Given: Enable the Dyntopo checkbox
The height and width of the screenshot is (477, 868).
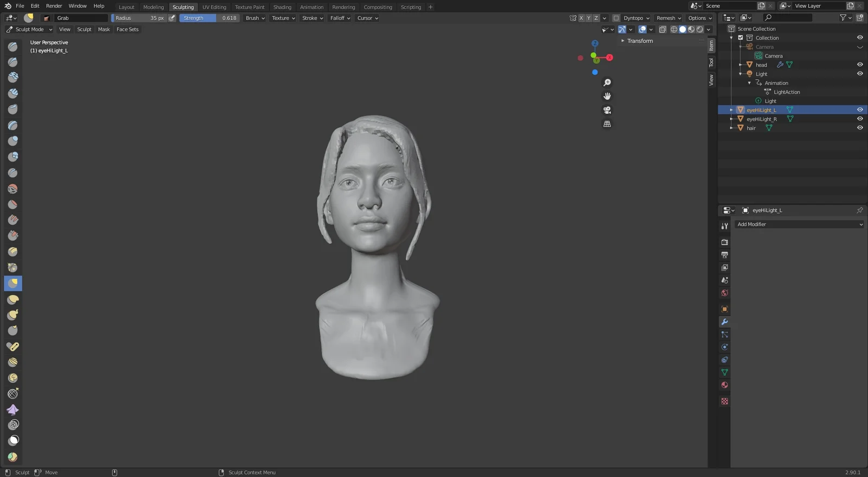Looking at the screenshot, I should 616,18.
